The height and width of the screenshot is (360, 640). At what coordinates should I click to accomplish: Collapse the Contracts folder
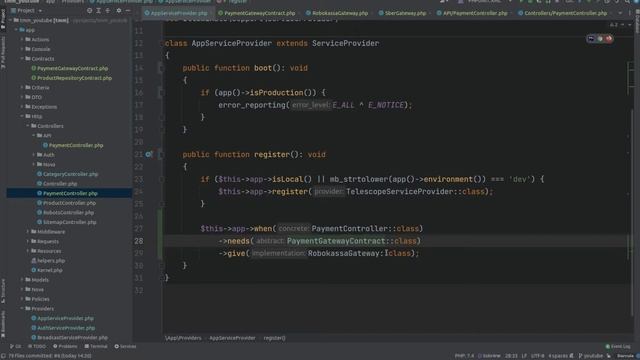pos(22,59)
